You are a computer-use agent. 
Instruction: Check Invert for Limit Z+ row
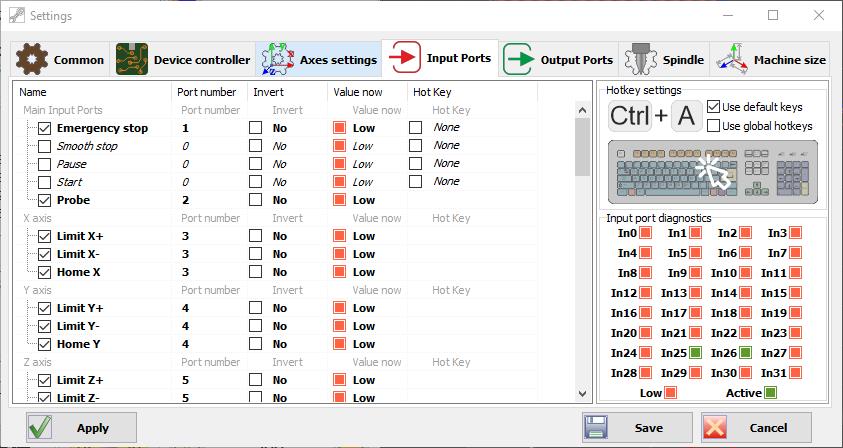[255, 380]
